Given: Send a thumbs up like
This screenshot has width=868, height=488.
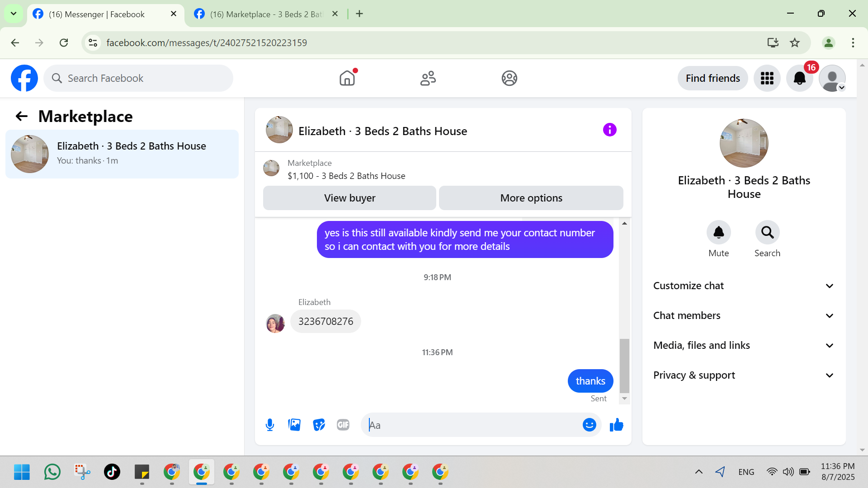Looking at the screenshot, I should click(616, 425).
